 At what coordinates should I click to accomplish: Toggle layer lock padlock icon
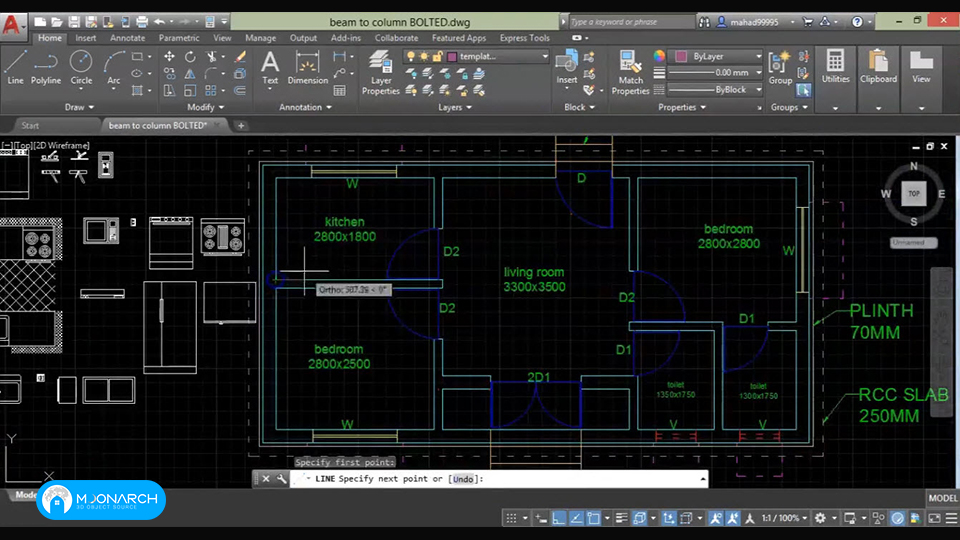point(437,56)
